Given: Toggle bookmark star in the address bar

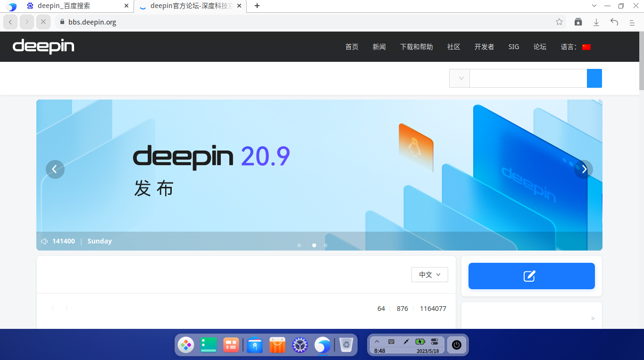Looking at the screenshot, I should coord(559,22).
